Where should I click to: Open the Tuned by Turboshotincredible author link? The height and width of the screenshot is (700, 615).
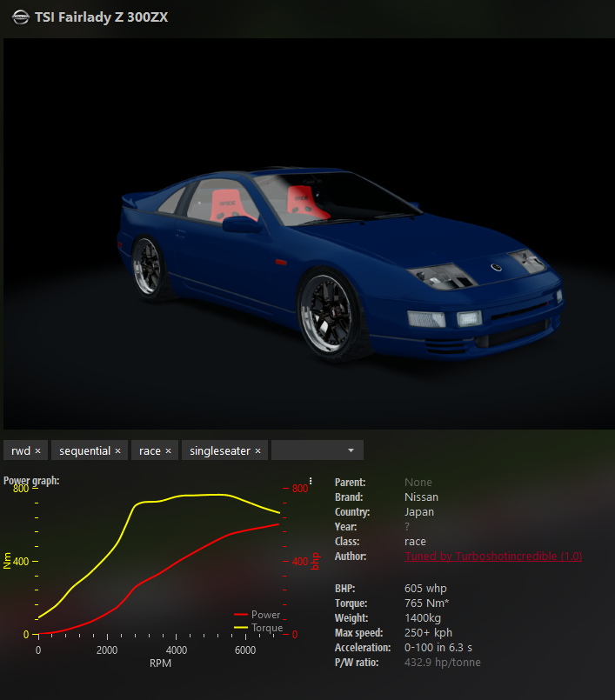pos(493,557)
